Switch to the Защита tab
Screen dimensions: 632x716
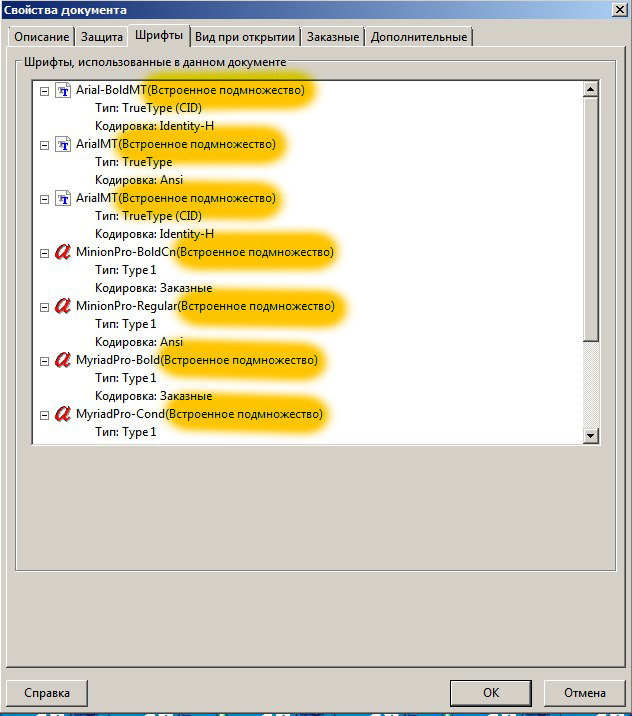coord(102,37)
